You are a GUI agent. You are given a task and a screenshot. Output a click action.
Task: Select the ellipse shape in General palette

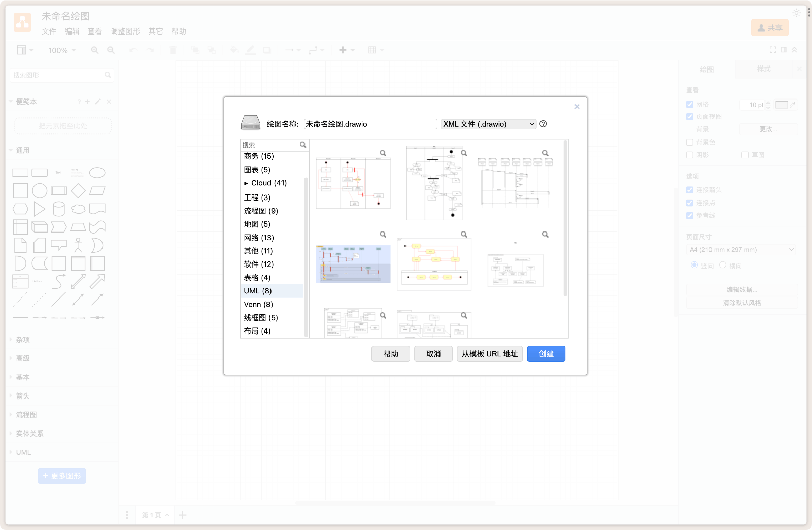click(97, 173)
